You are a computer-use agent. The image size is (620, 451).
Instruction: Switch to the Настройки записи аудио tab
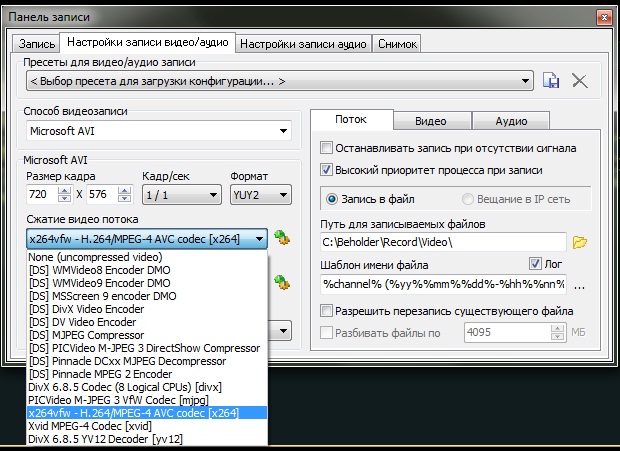(303, 43)
